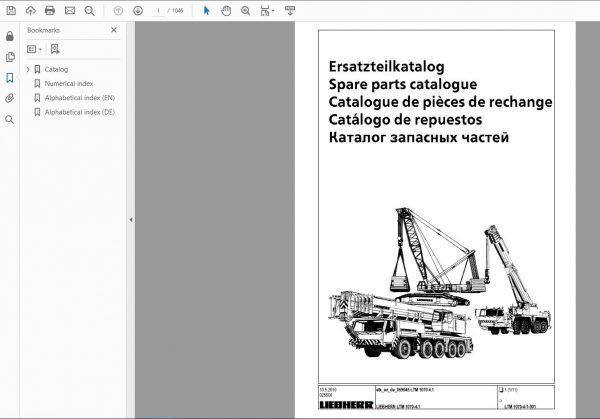Collapse the side panel with the arrow handle
Screen dimensions: 600x419
coord(131,220)
